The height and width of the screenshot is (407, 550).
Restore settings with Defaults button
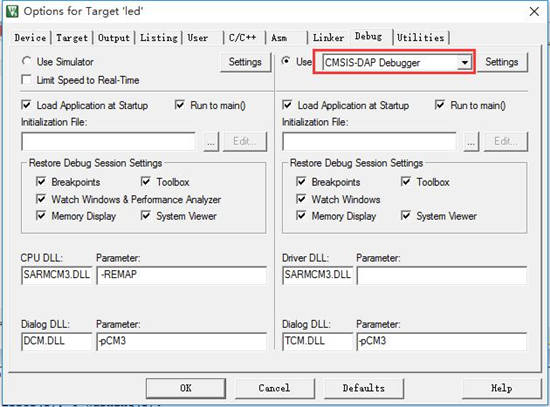point(364,388)
